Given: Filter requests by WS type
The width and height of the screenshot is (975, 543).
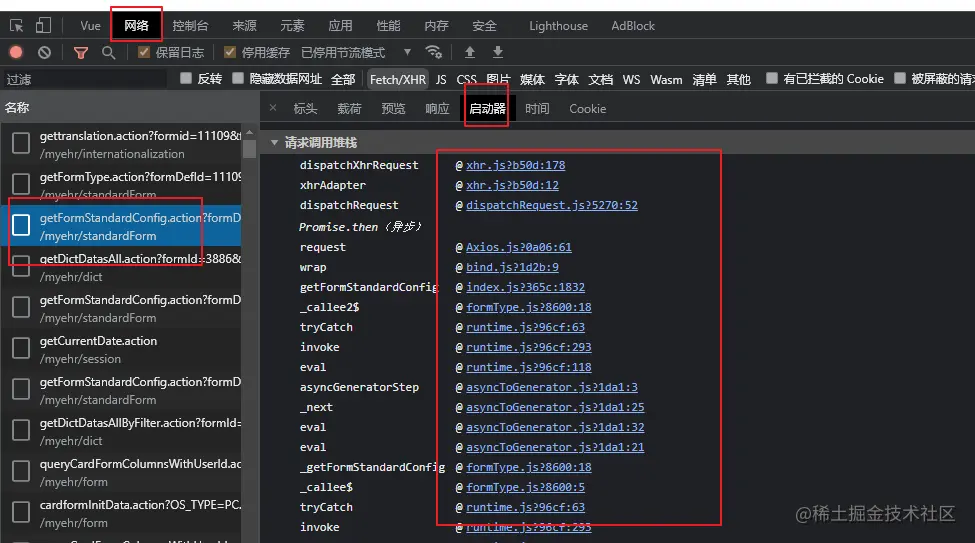Looking at the screenshot, I should pos(631,79).
